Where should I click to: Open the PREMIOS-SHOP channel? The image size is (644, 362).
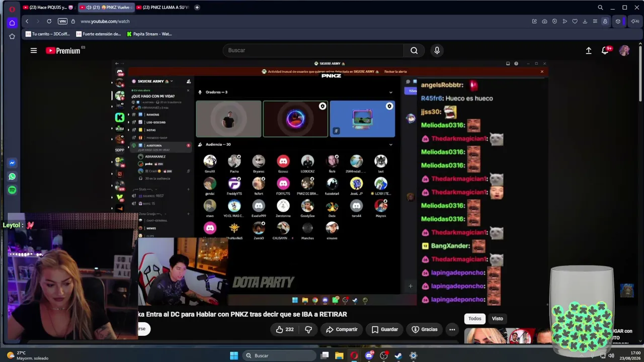point(157,138)
